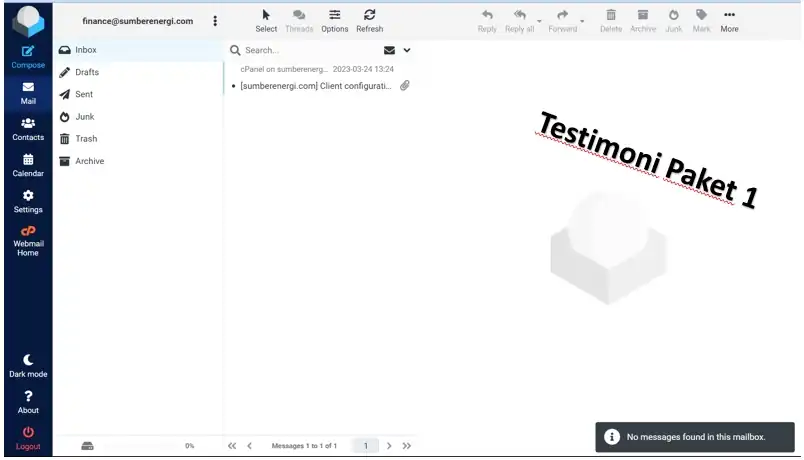Viewport: 804px width, 460px height.
Task: Toggle Dark mode
Action: (28, 366)
